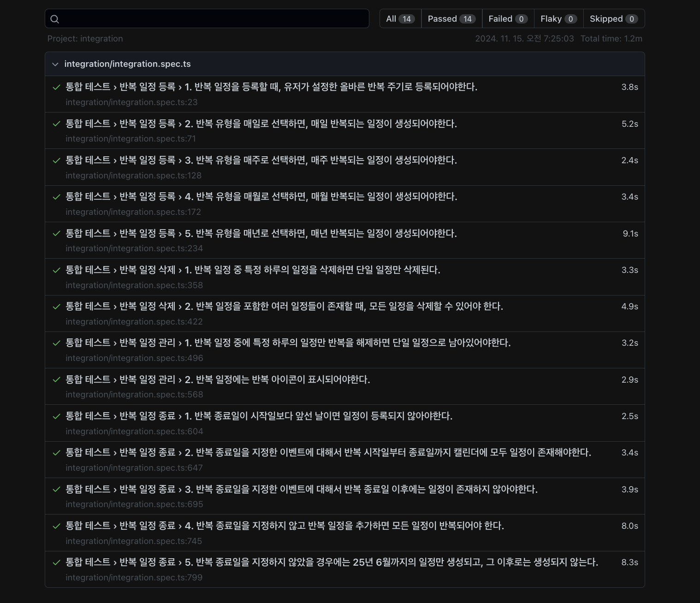Screen dimensions: 700x603
Task: Click the 9.1s duration value
Action: (x=630, y=234)
